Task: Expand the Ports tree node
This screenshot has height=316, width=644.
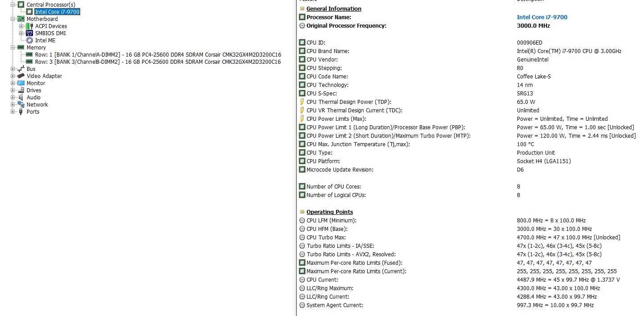Action: click(x=13, y=111)
